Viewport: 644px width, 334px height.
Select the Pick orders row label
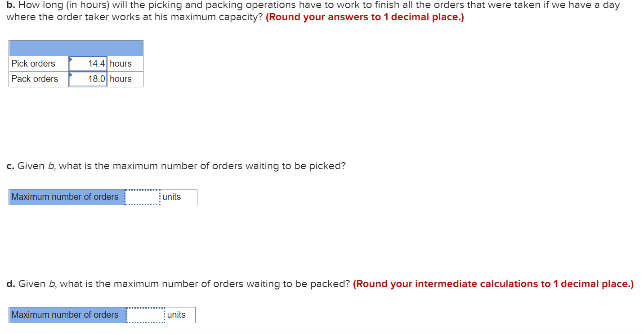[33, 63]
